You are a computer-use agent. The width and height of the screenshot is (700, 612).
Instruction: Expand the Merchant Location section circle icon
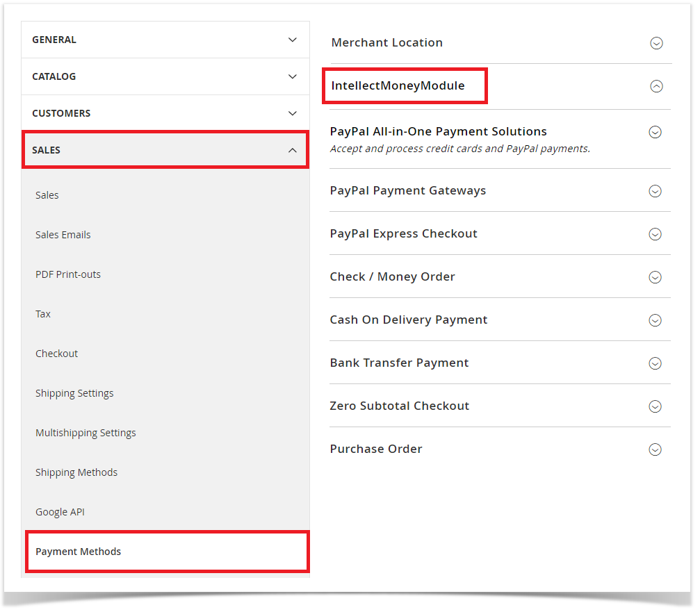pos(656,43)
